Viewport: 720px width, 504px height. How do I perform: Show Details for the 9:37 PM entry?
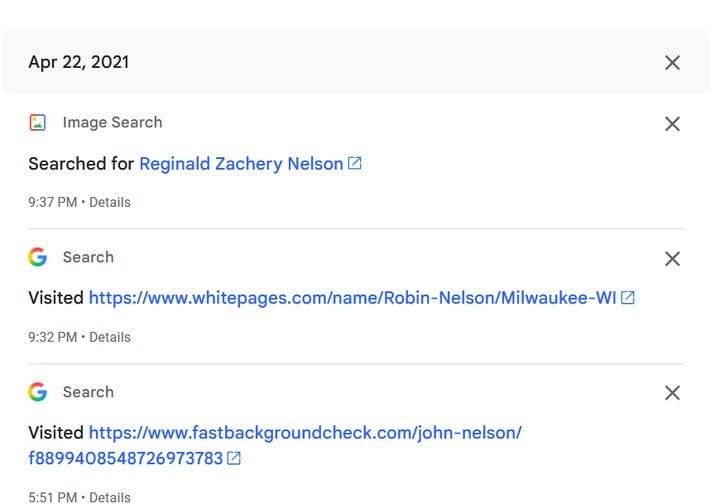[x=110, y=202]
